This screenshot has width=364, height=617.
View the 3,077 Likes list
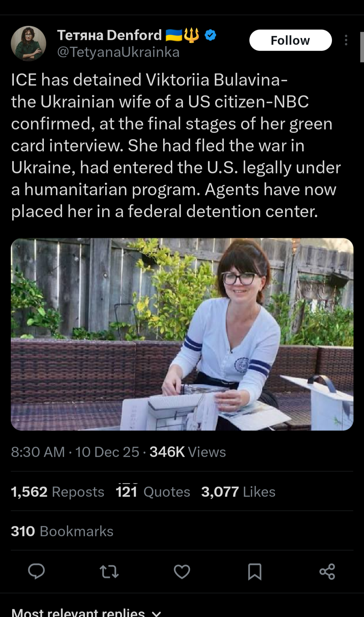point(238,492)
